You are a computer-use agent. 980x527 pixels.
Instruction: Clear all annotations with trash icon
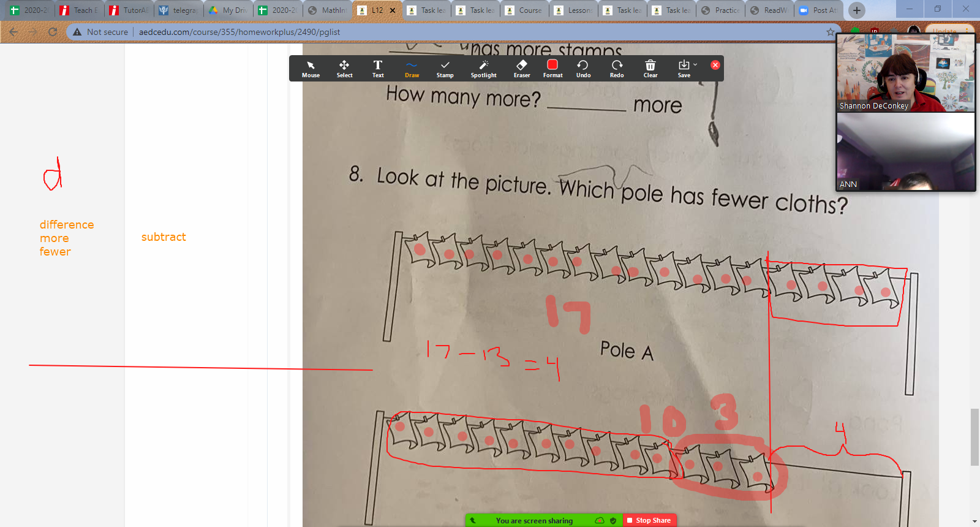pos(650,69)
